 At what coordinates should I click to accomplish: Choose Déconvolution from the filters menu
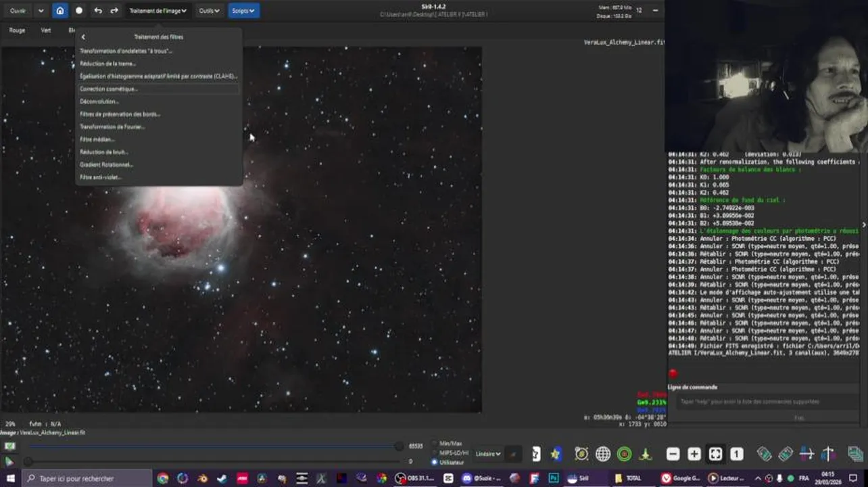pos(99,101)
